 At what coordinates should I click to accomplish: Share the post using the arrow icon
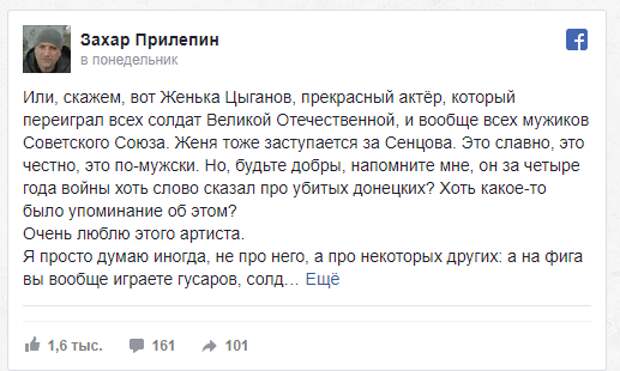(x=209, y=346)
